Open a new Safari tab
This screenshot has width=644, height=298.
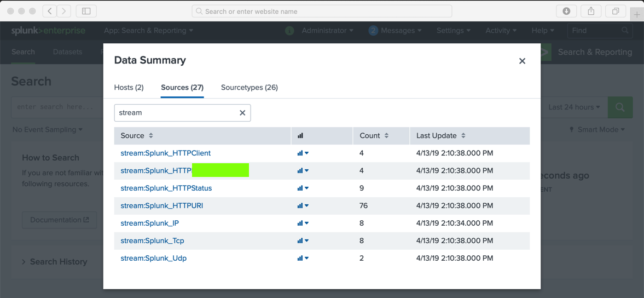637,14
